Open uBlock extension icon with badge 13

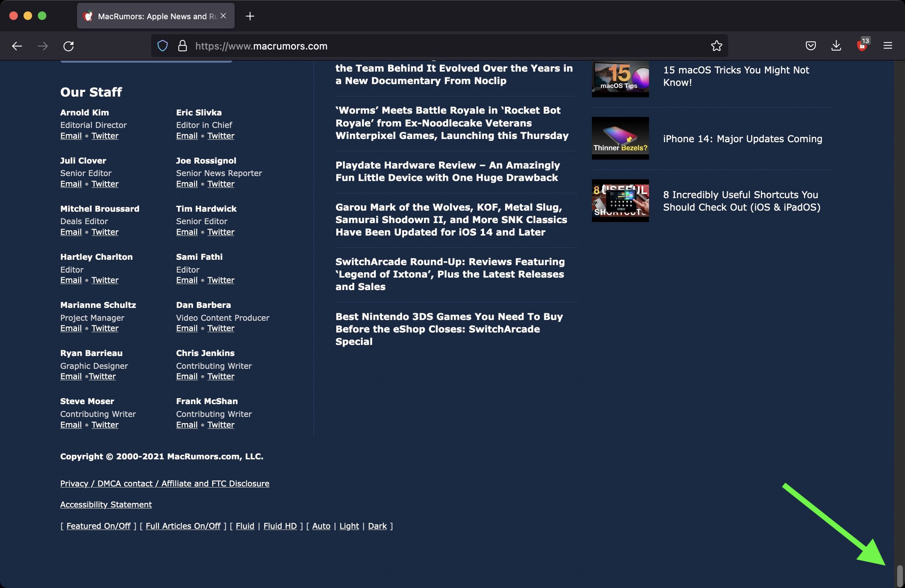(x=862, y=45)
